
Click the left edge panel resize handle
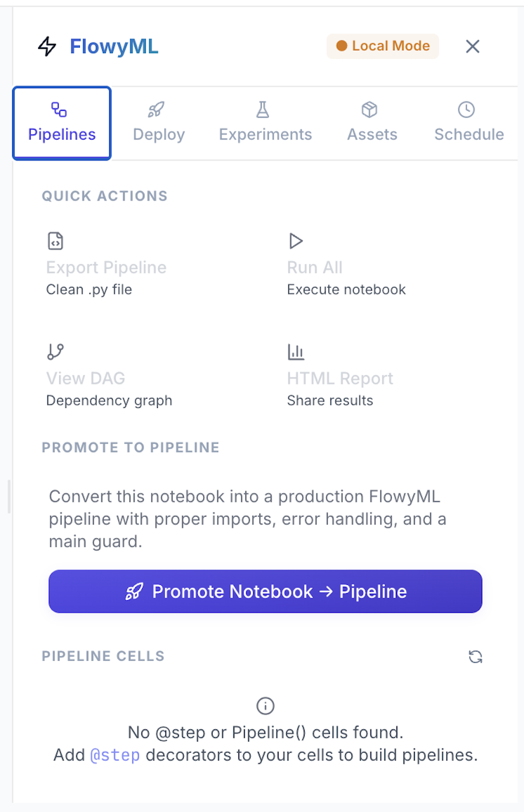8,497
